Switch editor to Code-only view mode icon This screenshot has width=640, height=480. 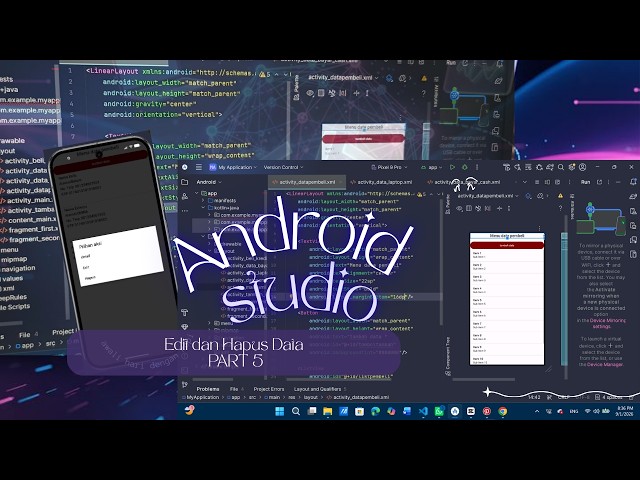point(537,182)
